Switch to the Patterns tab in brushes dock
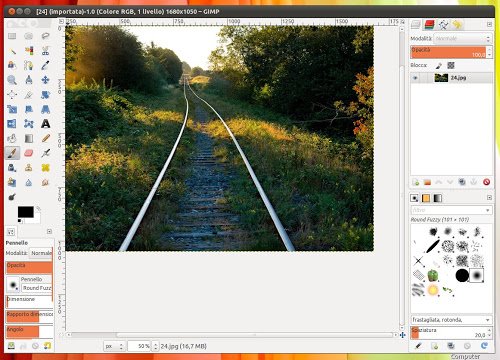Image resolution: width=500 pixels, height=360 pixels. [x=426, y=198]
